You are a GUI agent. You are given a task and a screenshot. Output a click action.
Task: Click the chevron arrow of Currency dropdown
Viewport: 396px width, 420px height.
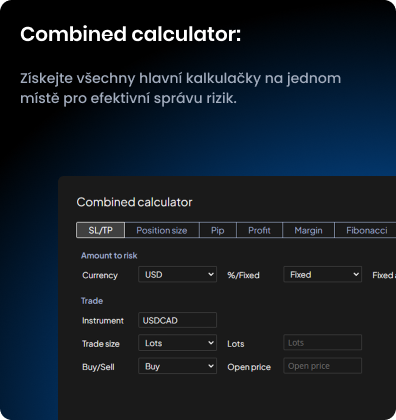[x=211, y=274]
